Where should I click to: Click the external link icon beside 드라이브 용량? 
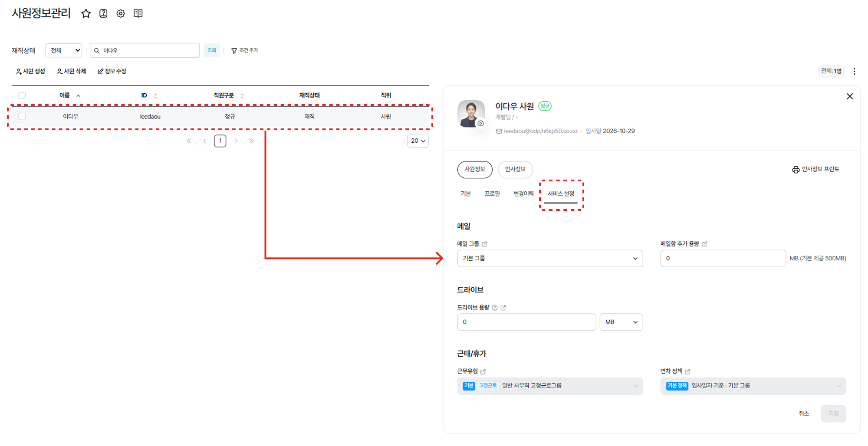(x=503, y=308)
